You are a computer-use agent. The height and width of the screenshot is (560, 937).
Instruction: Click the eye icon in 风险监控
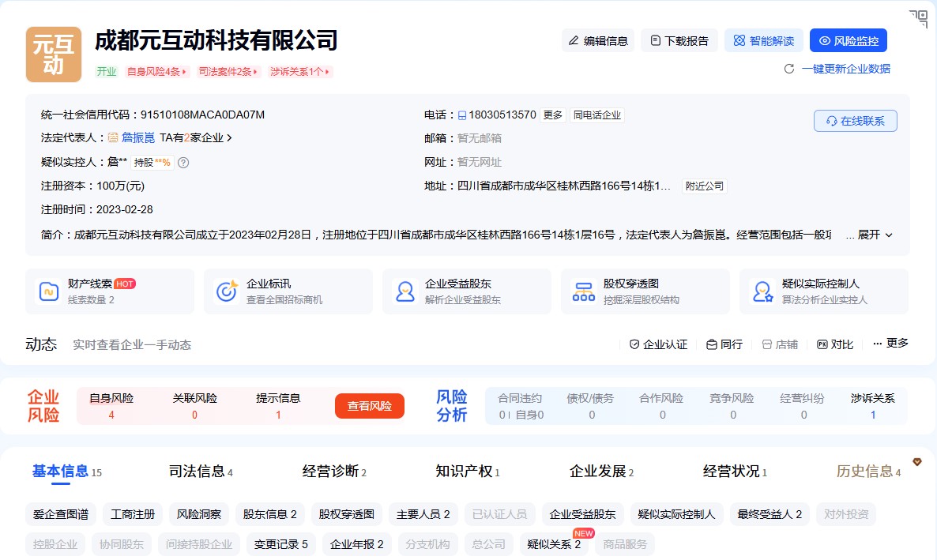point(825,40)
